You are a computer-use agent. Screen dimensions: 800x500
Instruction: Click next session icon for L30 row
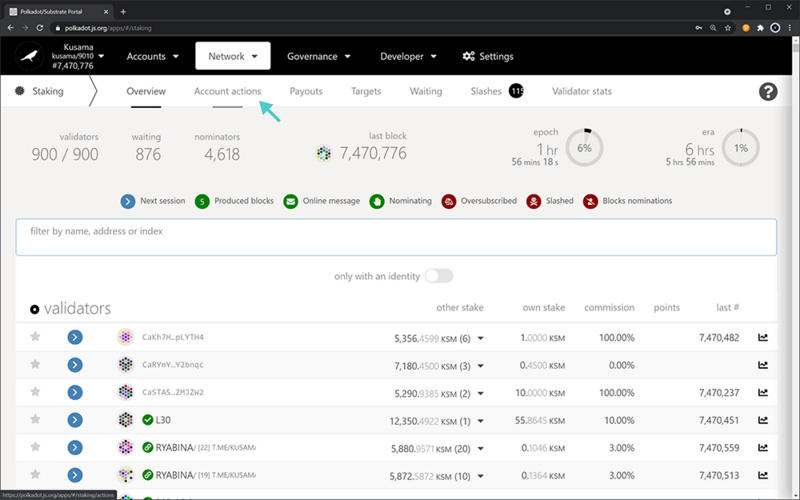[x=75, y=420]
